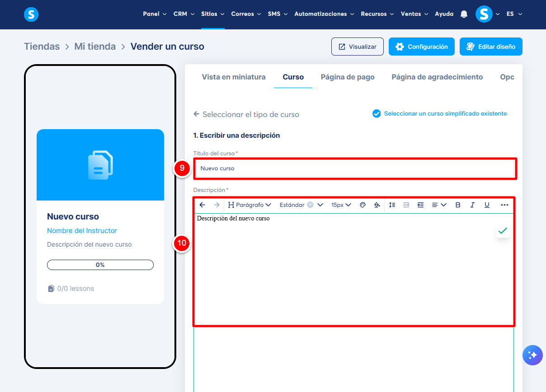546x392 pixels.
Task: Click the back arrow beside Seleccionar el tipo de curso
Action: (196, 114)
